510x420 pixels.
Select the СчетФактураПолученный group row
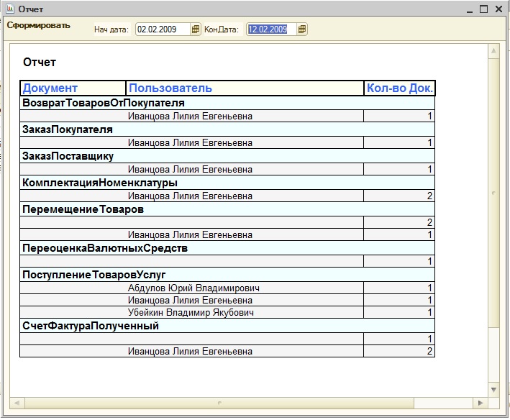pyautogui.click(x=227, y=326)
